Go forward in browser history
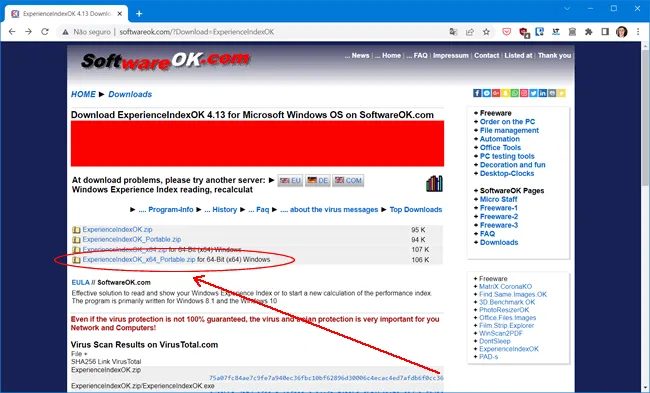 tap(28, 32)
